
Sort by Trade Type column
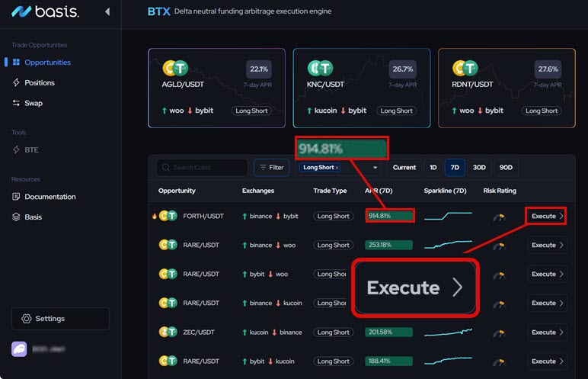click(x=330, y=191)
